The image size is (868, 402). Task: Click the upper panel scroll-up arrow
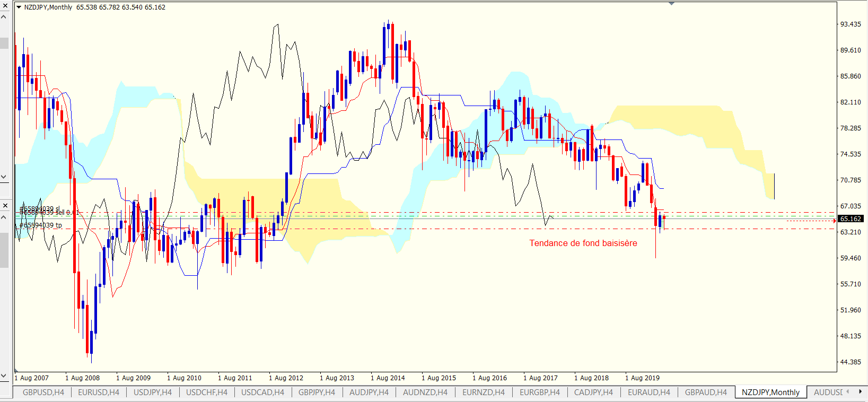4,17
